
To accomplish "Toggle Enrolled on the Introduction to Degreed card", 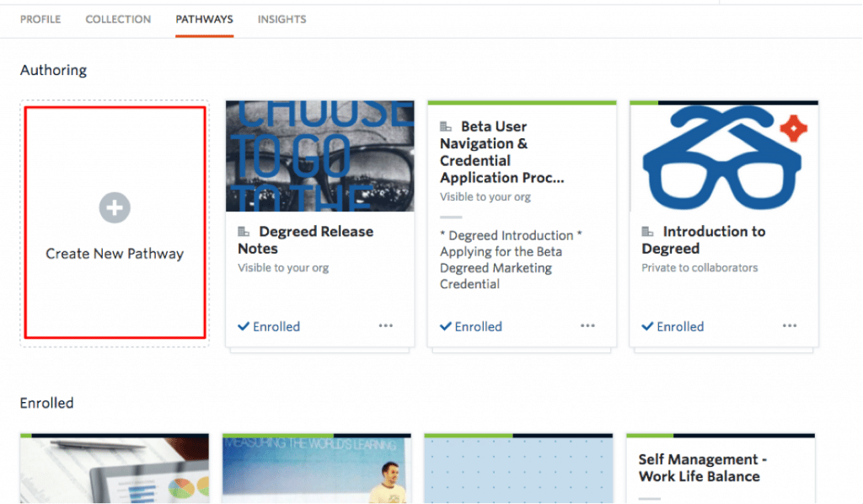I will click(673, 326).
